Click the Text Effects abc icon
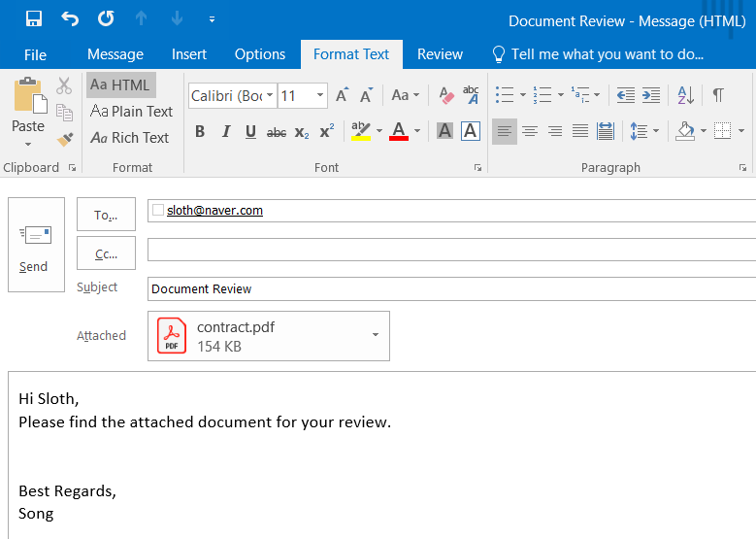756x539 pixels. [471, 95]
